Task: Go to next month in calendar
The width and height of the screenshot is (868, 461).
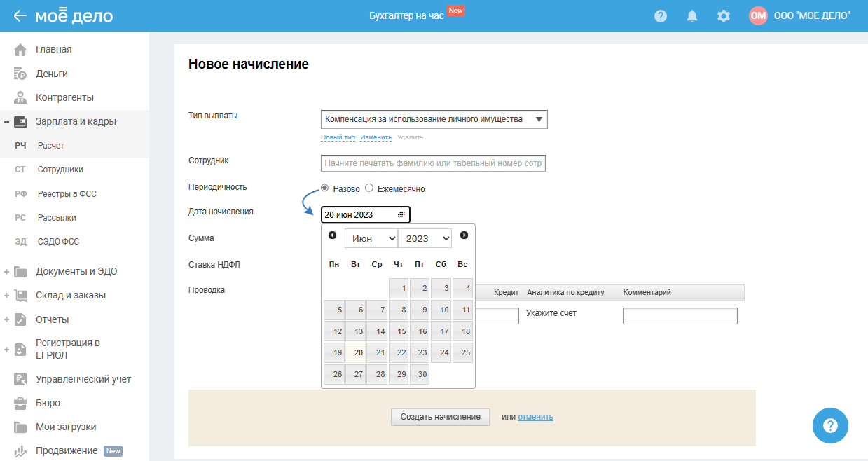Action: coord(464,235)
